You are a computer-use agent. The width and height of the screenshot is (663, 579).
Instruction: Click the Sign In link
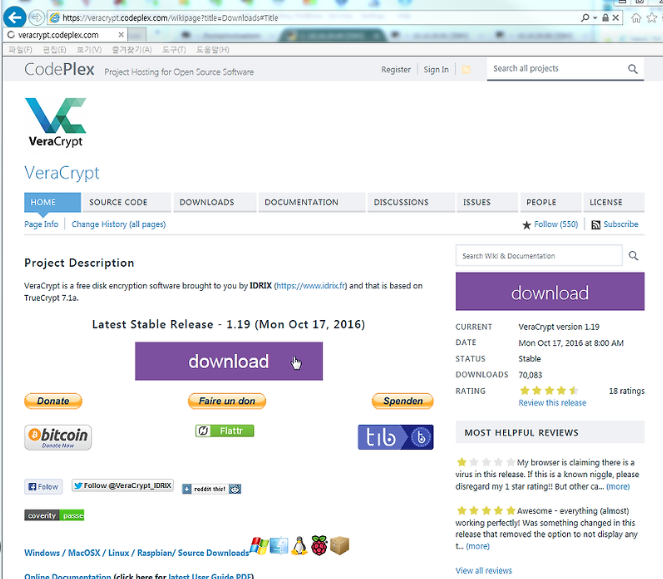coord(436,70)
